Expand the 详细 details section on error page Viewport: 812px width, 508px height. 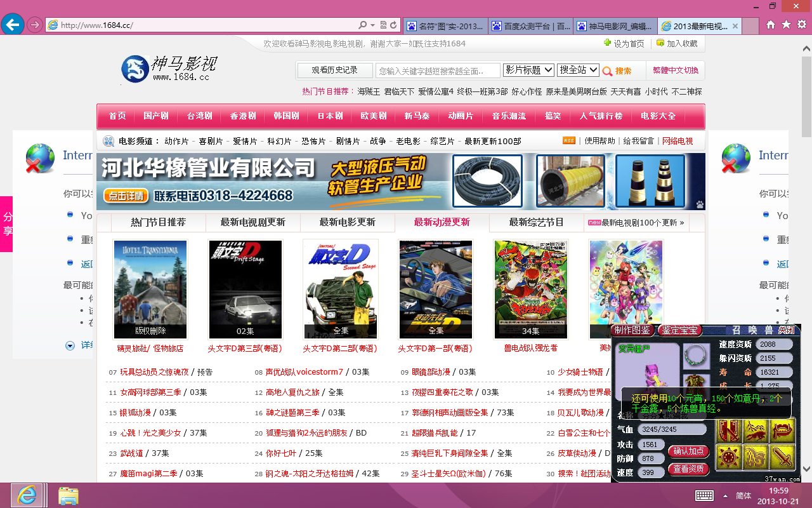pos(79,345)
